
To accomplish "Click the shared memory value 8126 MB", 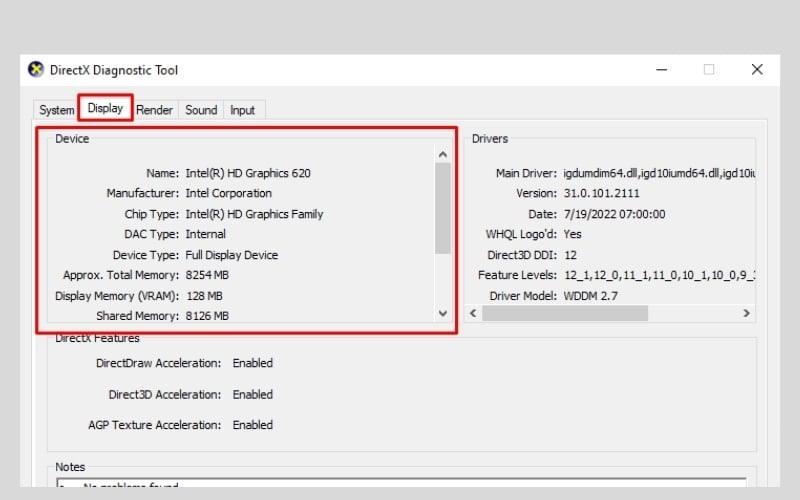I will pos(207,316).
